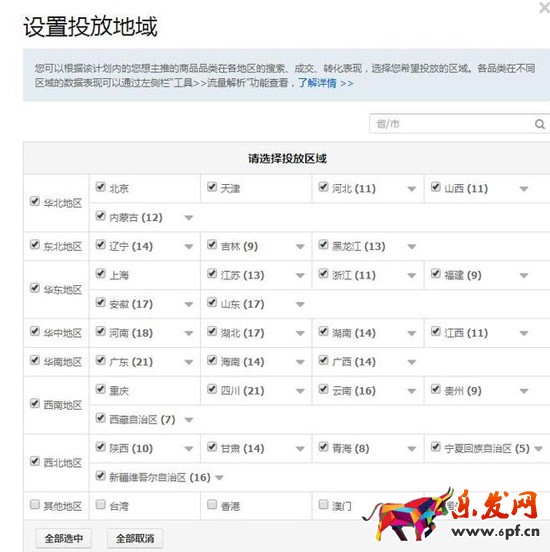The image size is (550, 552).
Task: Uncheck the 华南地区 region checkbox
Action: pos(35,360)
